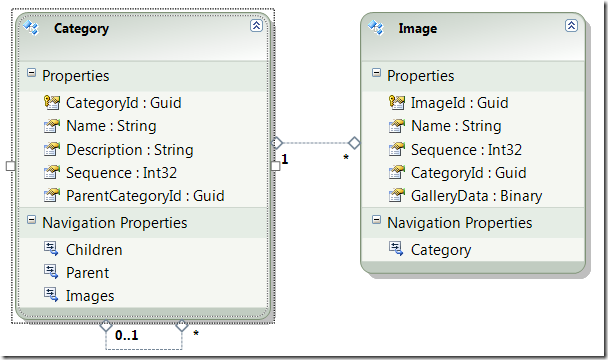Click the property icon beside Name : String in Category

click(x=52, y=126)
